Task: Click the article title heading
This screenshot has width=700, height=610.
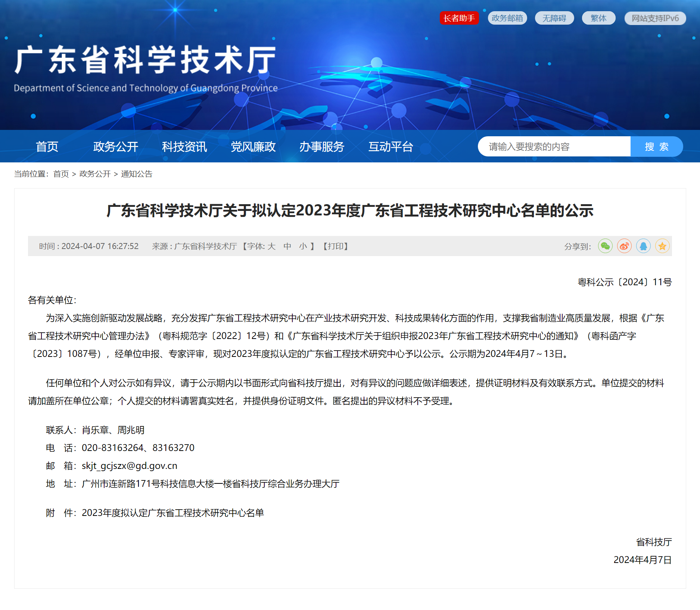Action: tap(350, 211)
